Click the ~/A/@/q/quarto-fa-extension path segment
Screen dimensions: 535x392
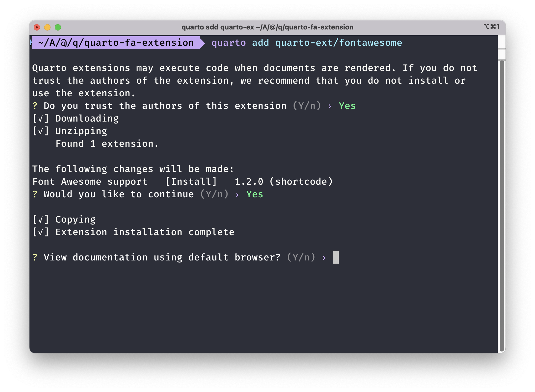point(116,43)
